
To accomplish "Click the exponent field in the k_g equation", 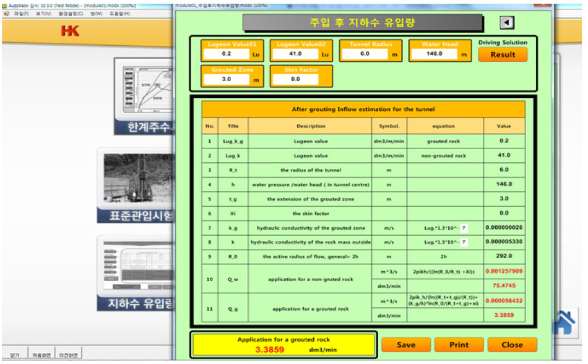I will tap(464, 228).
